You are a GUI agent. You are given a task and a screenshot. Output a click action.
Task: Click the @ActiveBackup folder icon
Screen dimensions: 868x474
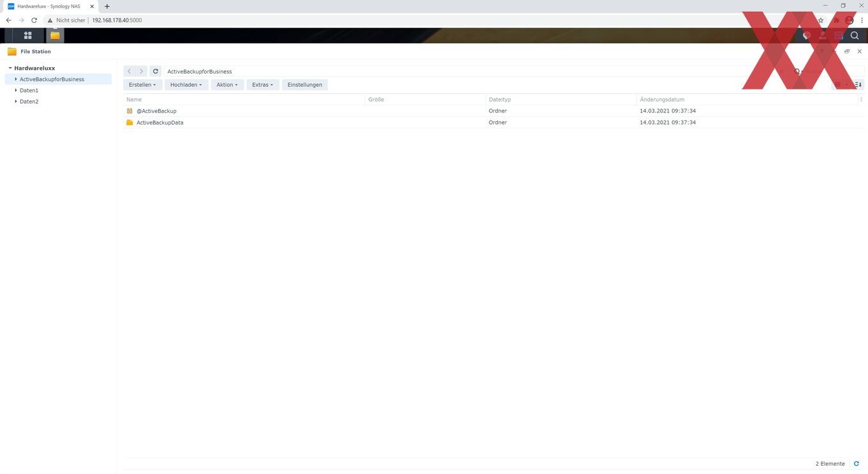[x=130, y=111]
